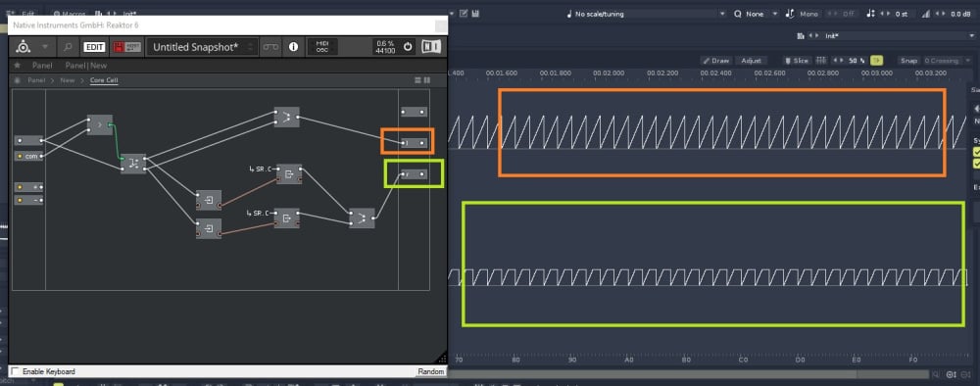Open the Untitled Snapshot selector
Viewport: 980px width, 386px height.
pyautogui.click(x=202, y=47)
